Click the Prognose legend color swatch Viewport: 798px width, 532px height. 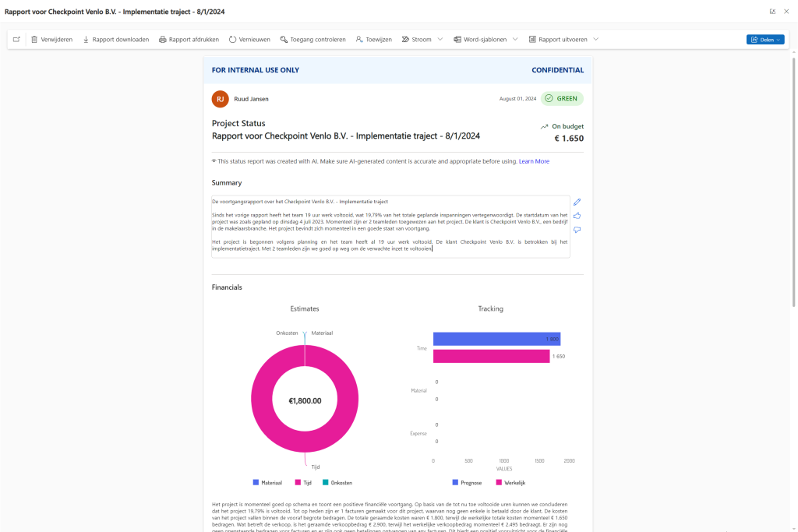[455, 482]
